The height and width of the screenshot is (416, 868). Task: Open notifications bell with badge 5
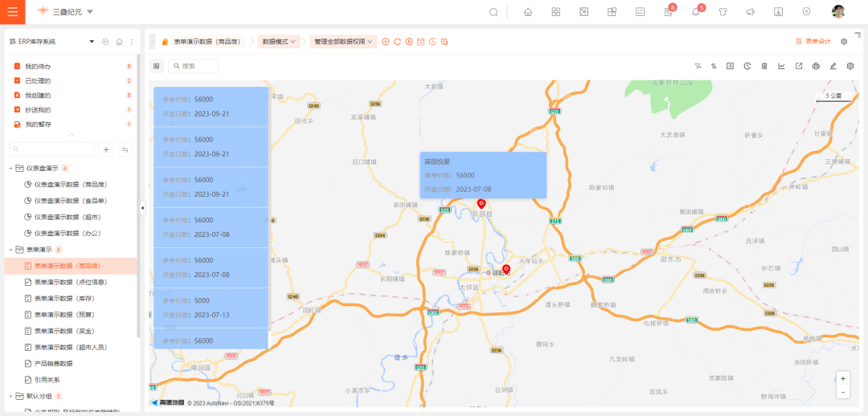pos(696,11)
